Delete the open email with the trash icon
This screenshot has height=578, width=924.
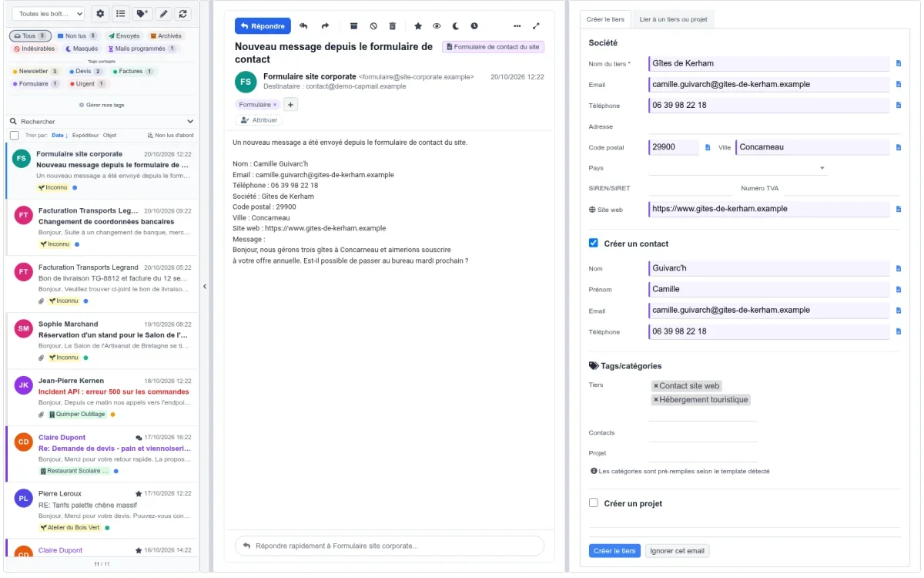coord(393,26)
